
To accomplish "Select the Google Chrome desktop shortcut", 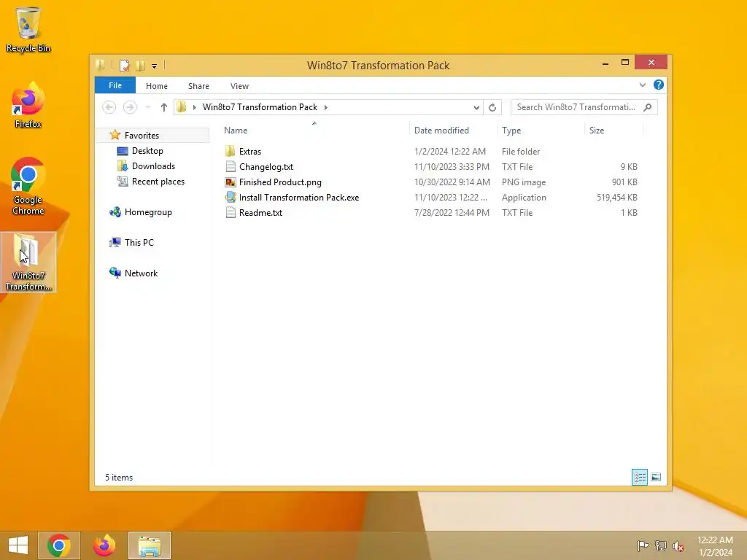I will (x=28, y=186).
